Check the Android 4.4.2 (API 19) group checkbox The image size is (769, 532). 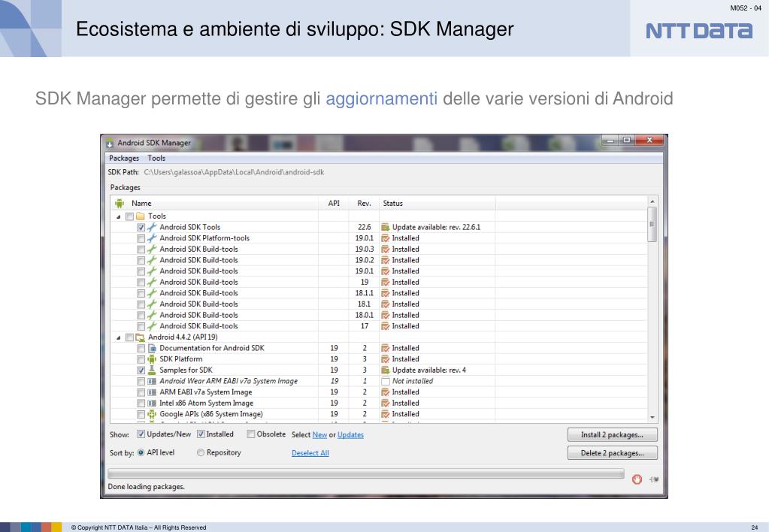click(x=129, y=337)
